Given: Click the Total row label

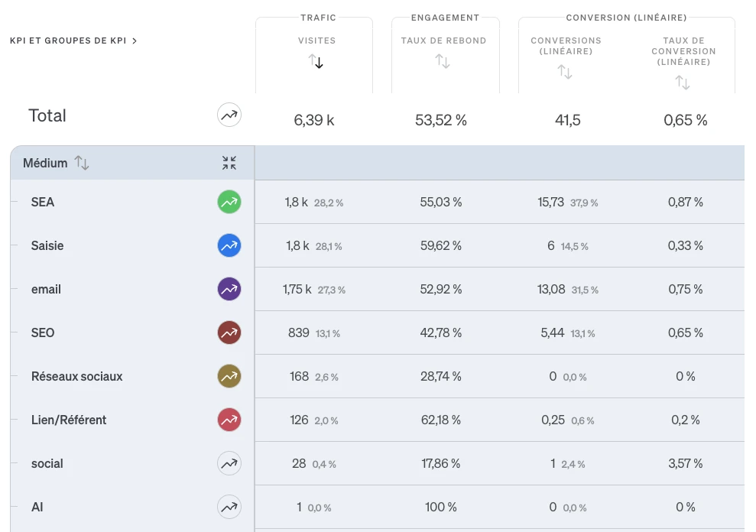Looking at the screenshot, I should [47, 115].
